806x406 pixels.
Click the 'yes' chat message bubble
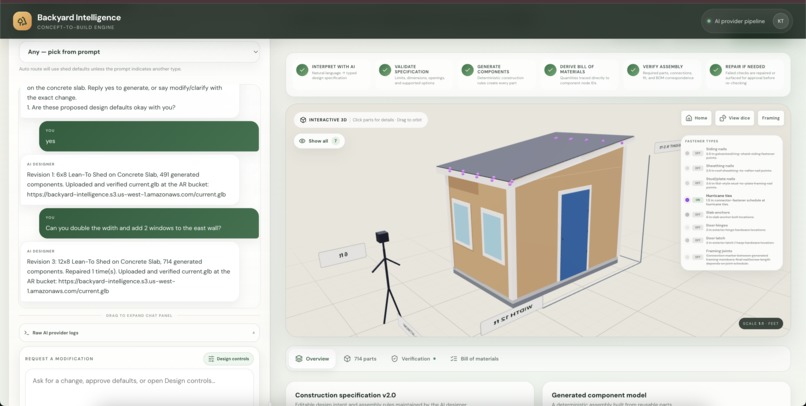tap(149, 136)
